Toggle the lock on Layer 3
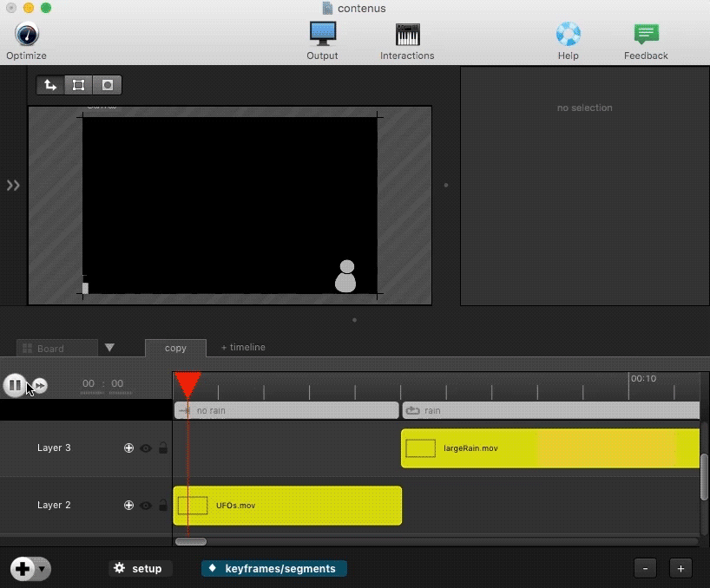This screenshot has height=588, width=710. pyautogui.click(x=163, y=448)
